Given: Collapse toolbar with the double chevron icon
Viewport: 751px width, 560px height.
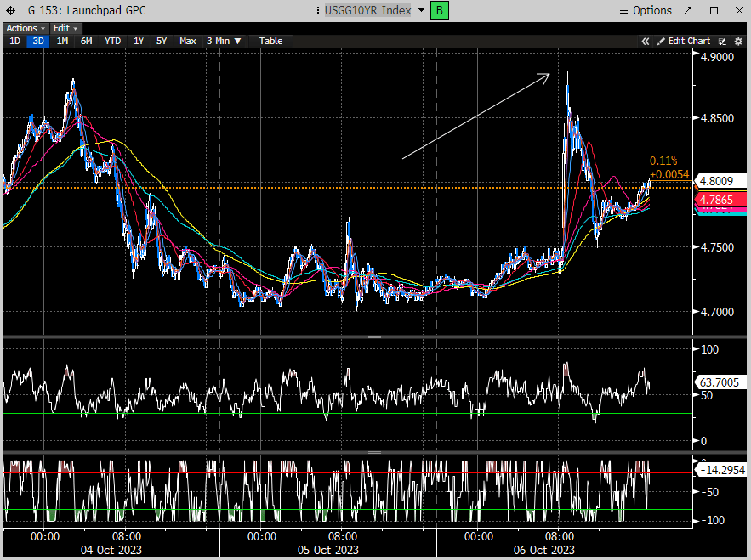Looking at the screenshot, I should (x=646, y=41).
